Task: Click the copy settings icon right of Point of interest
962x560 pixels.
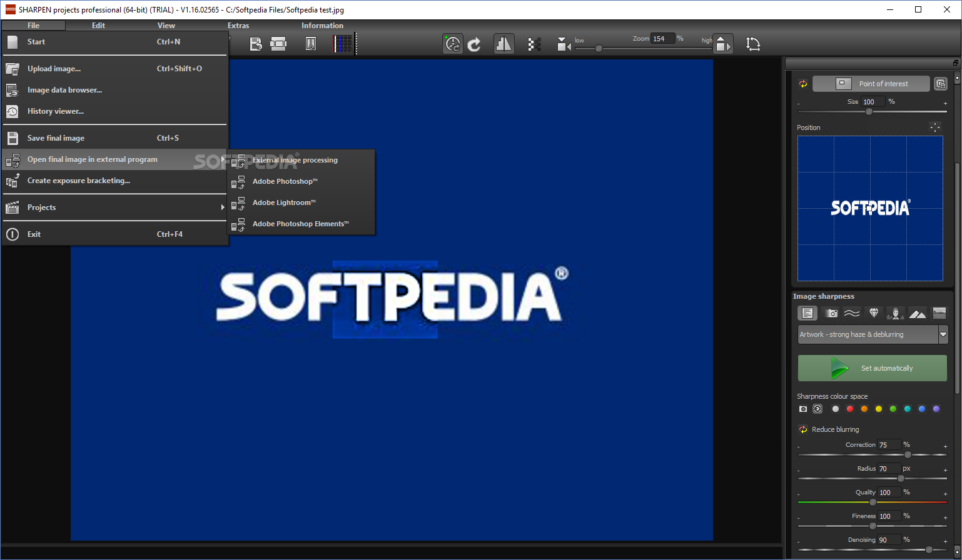Action: (x=940, y=84)
